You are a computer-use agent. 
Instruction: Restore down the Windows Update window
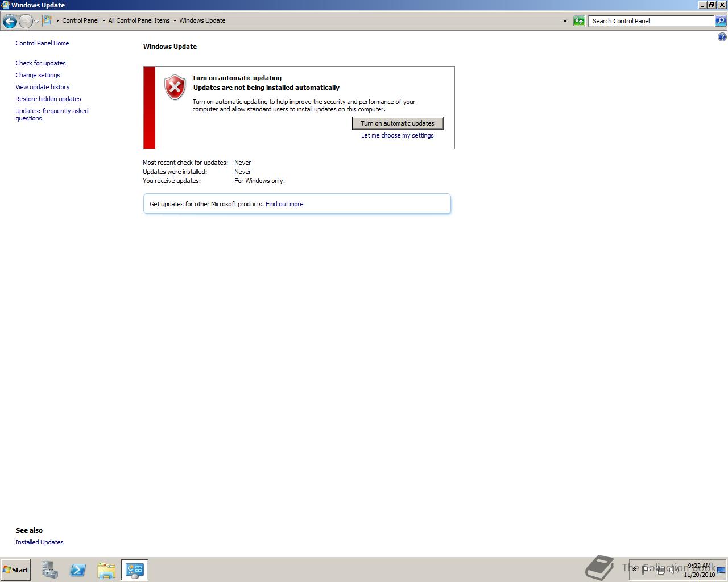(x=712, y=5)
